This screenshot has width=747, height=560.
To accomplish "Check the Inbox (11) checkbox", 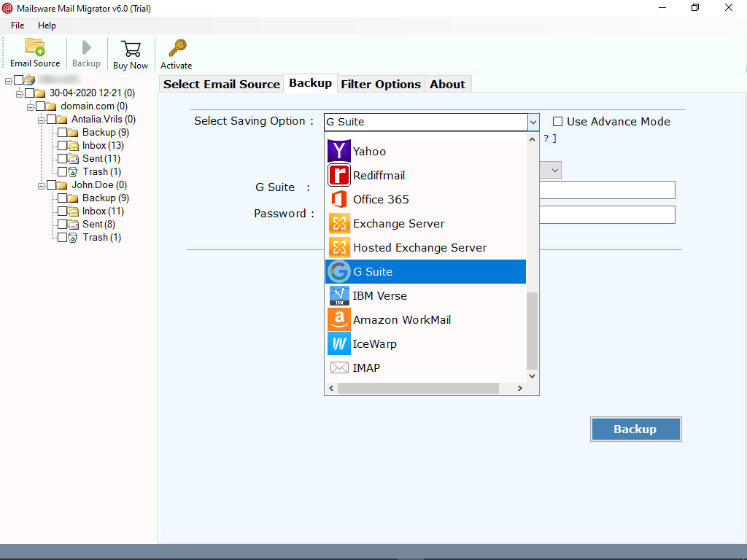I will tap(63, 211).
